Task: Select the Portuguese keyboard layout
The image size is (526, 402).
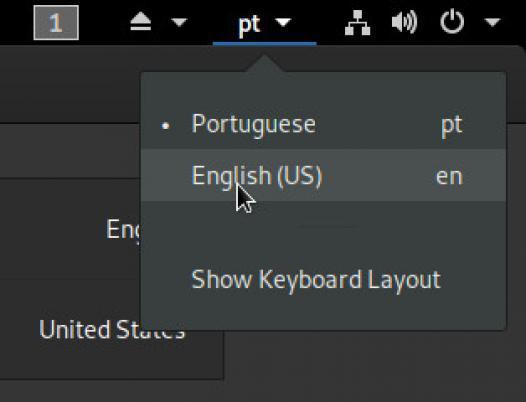Action: coord(323,125)
